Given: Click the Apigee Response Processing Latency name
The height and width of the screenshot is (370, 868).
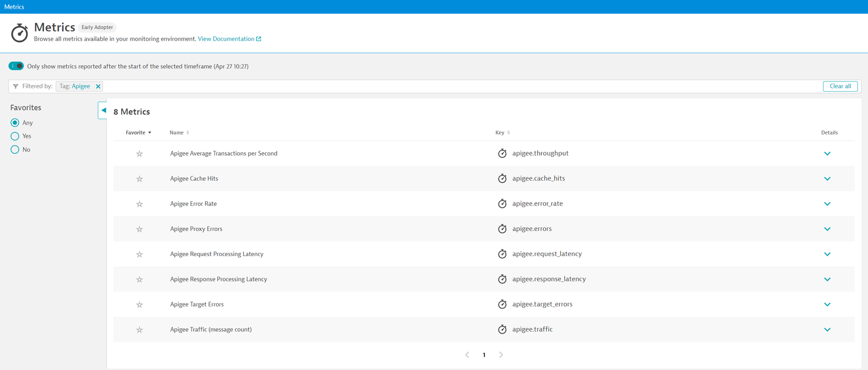Looking at the screenshot, I should pos(219,279).
